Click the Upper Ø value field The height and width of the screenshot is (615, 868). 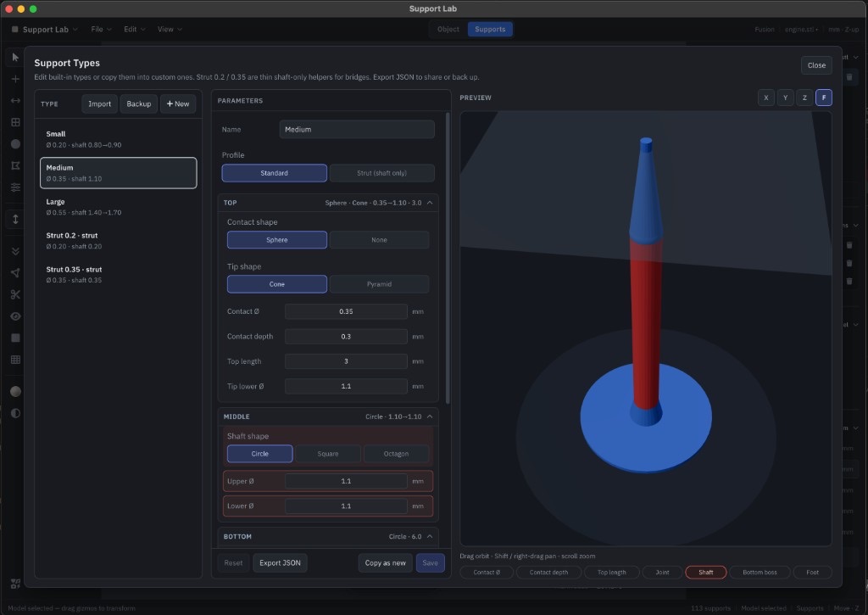pyautogui.click(x=346, y=482)
